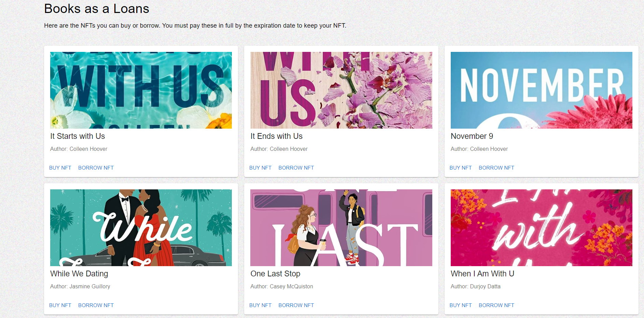Borrow the It Ends with Us NFT
Viewport: 644px width, 318px height.
[x=296, y=168]
